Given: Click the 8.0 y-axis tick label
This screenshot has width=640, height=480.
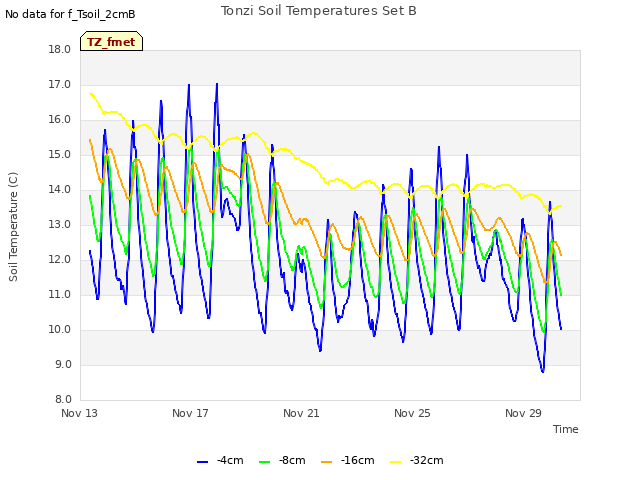Looking at the screenshot, I should click(x=63, y=400).
